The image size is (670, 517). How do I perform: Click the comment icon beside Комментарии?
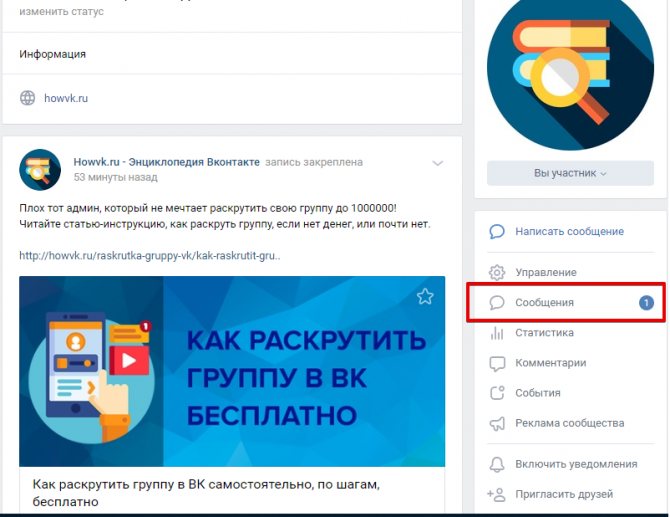pyautogui.click(x=497, y=363)
